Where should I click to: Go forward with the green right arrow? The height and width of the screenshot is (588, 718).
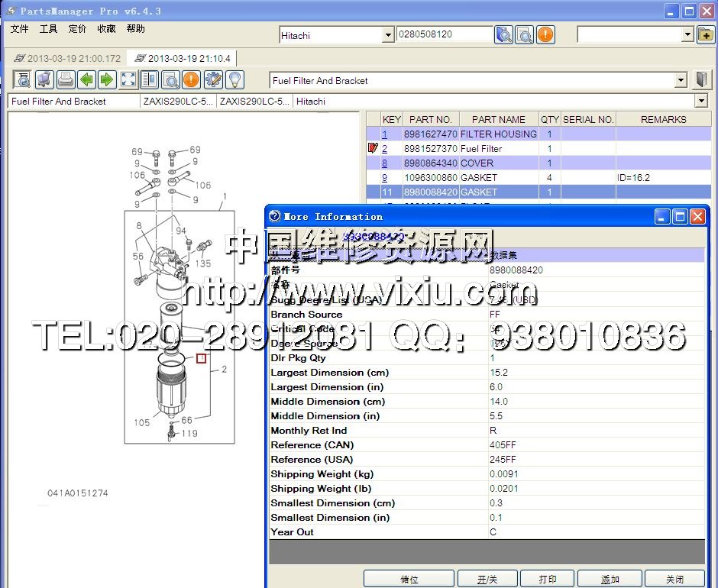click(107, 79)
